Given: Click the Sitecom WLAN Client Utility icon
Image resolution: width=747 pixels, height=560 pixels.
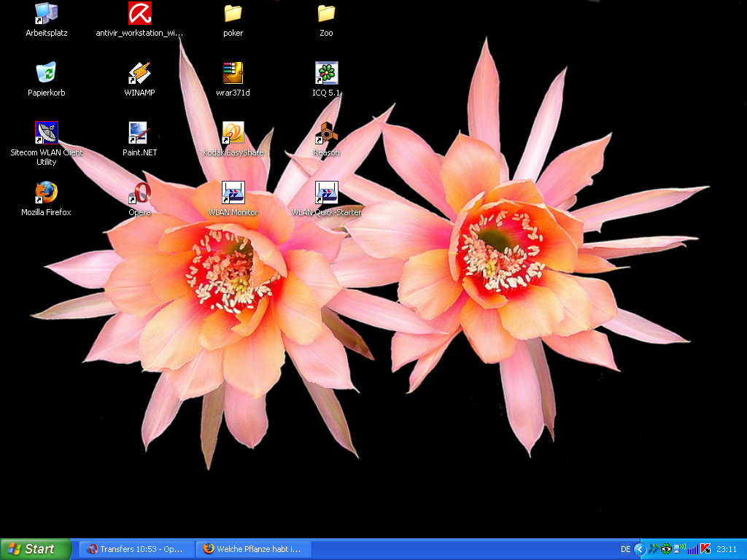Looking at the screenshot, I should click(46, 133).
